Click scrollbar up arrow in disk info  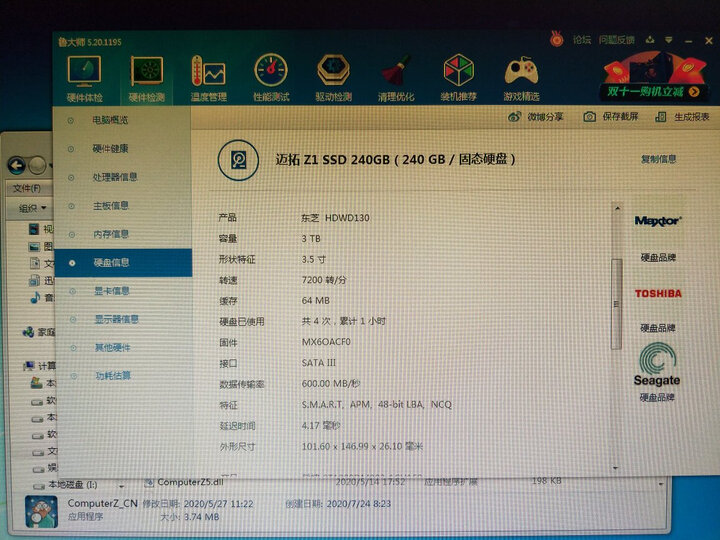(x=617, y=209)
